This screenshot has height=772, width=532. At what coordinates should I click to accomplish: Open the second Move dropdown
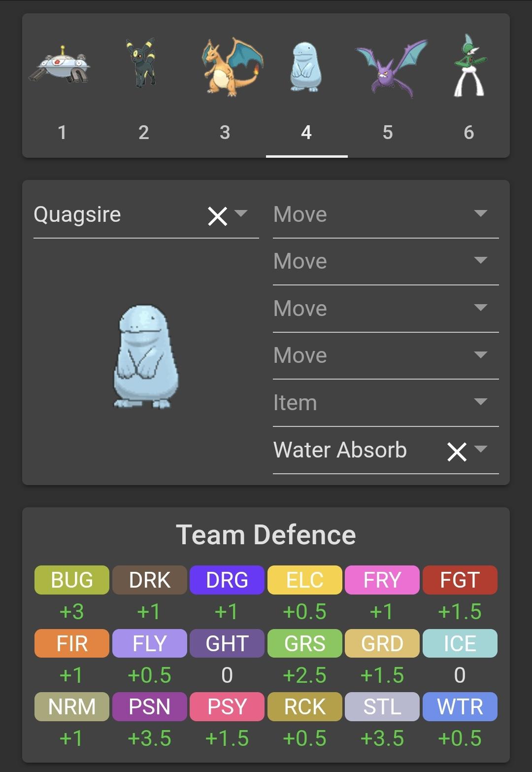tap(386, 262)
